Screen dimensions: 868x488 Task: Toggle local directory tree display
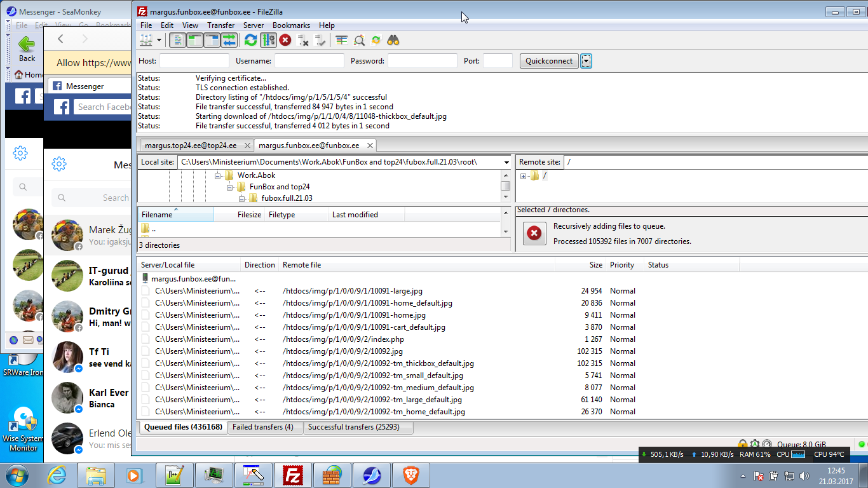click(x=194, y=40)
